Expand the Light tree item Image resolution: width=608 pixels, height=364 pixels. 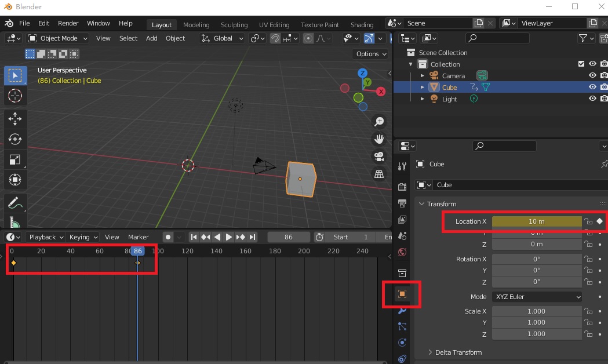[x=423, y=99]
